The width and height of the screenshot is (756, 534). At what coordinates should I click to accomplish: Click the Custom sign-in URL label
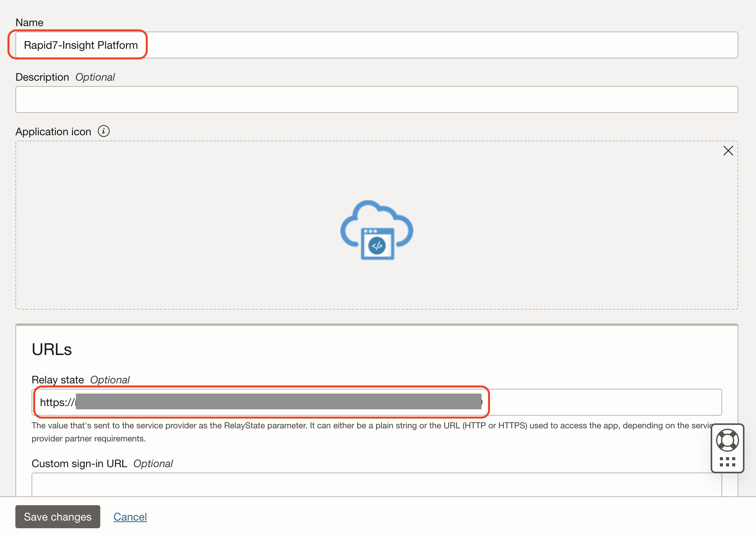[x=79, y=464]
